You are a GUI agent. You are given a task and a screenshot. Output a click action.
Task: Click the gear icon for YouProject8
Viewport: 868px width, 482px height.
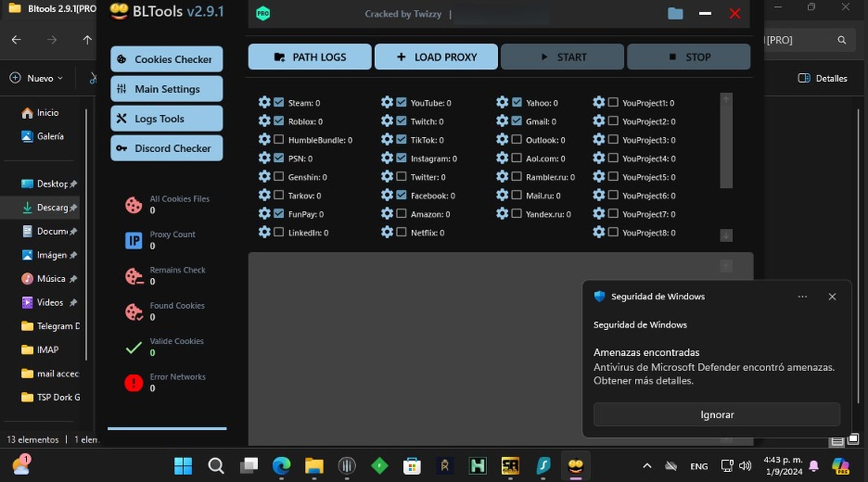(599, 232)
